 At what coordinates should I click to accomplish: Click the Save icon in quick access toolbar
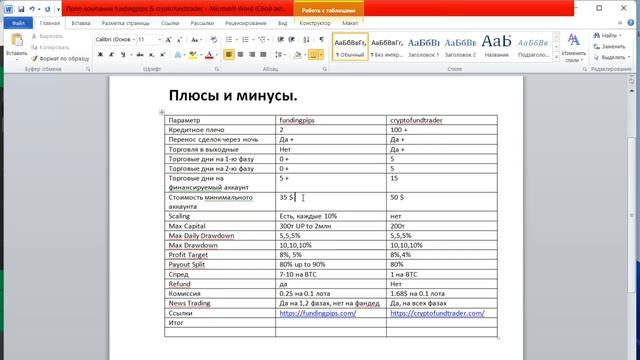21,9
